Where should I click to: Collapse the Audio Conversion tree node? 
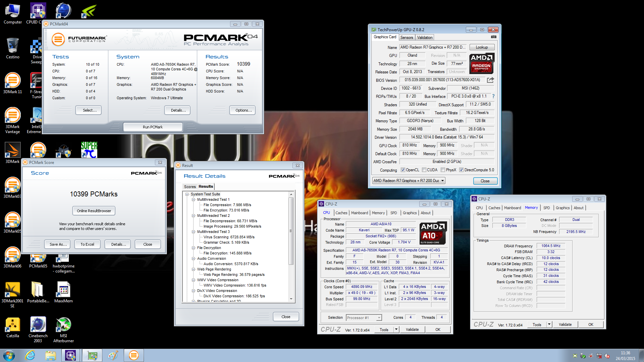194,258
